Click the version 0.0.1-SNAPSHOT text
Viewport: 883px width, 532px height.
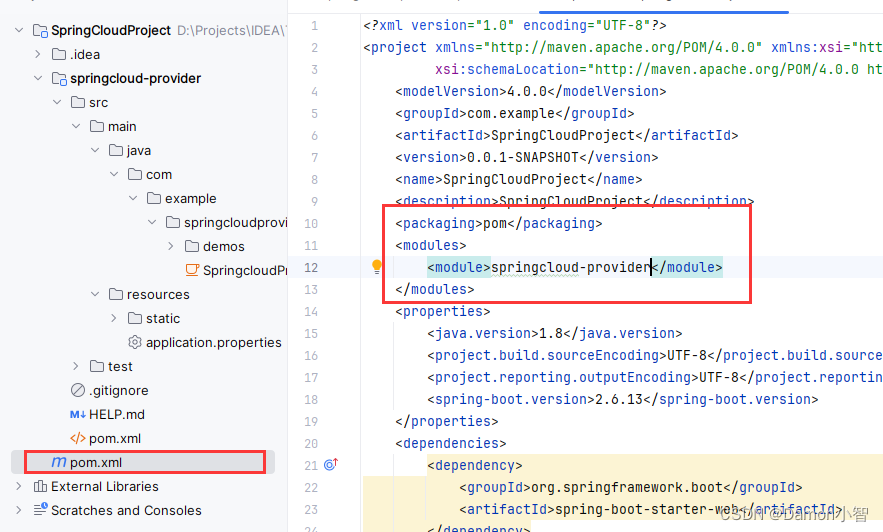click(523, 157)
